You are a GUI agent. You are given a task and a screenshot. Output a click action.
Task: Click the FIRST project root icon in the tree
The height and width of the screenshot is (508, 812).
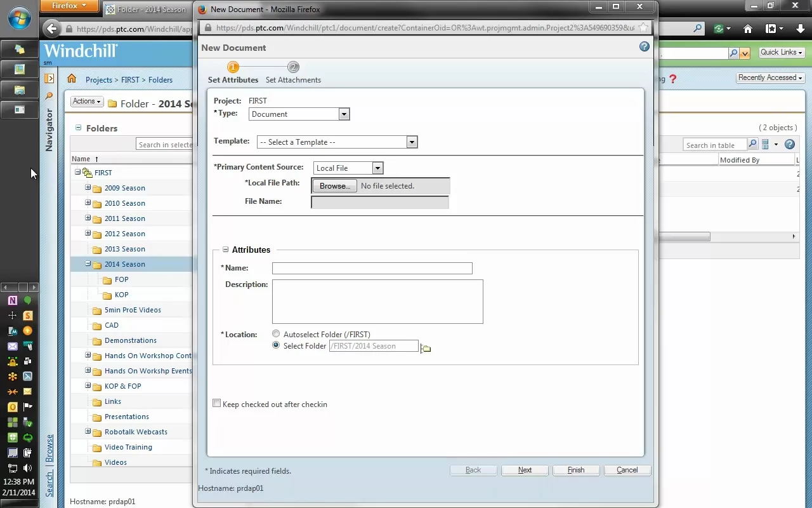(x=88, y=173)
